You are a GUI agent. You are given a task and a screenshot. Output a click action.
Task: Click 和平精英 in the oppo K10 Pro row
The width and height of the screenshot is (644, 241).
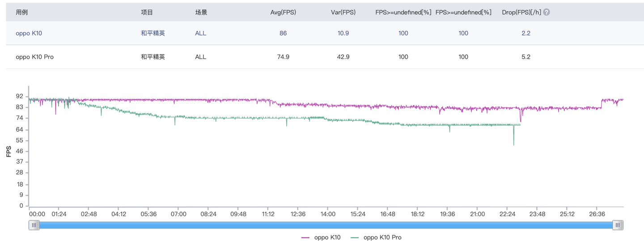[x=153, y=57]
